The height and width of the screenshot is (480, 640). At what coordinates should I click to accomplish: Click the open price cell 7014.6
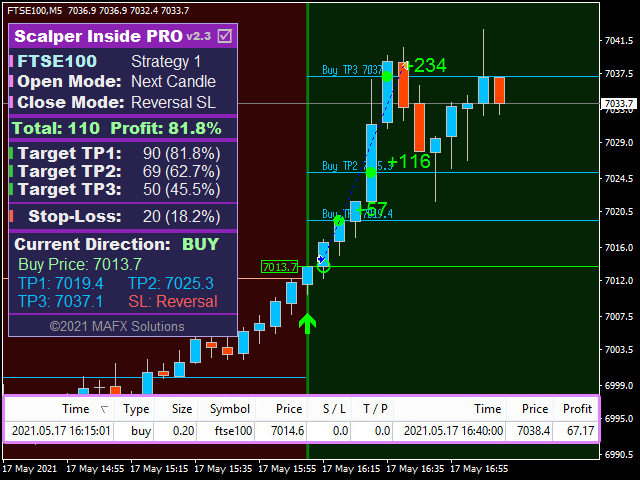[x=287, y=431]
